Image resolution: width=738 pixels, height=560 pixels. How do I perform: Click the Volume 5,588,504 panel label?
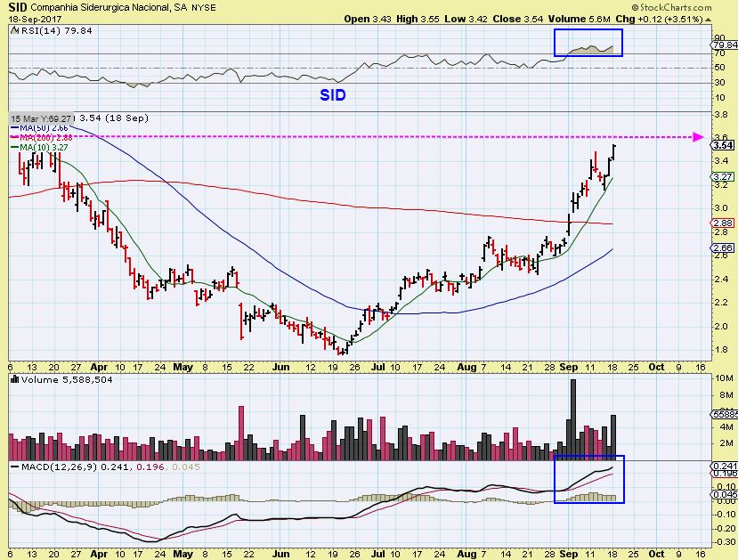click(66, 379)
